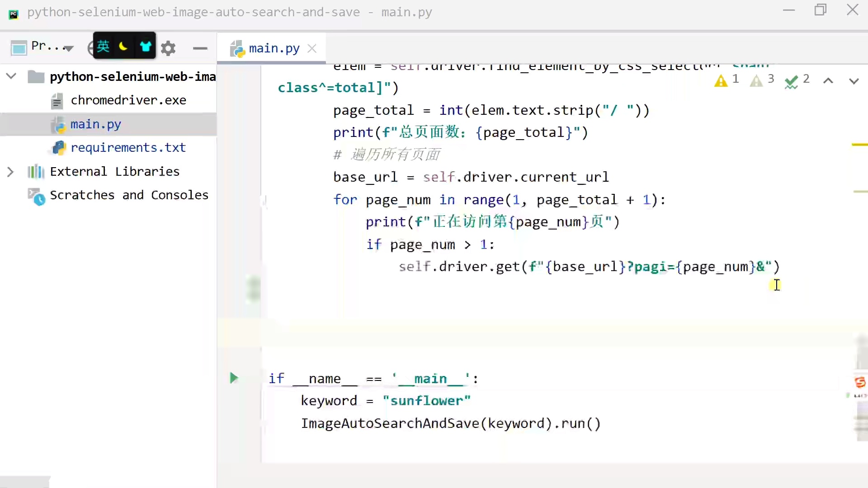
Task: Select requirements.txt in the project tree
Action: coord(128,147)
